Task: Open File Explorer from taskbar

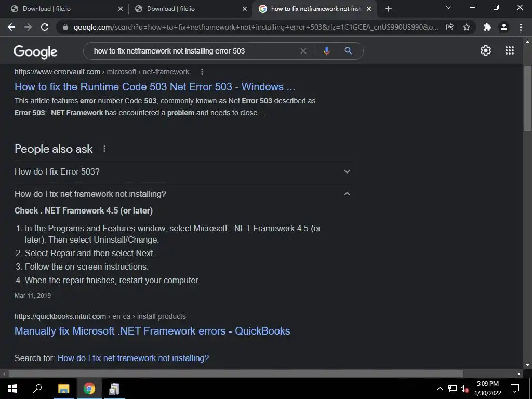Action: coord(63,389)
